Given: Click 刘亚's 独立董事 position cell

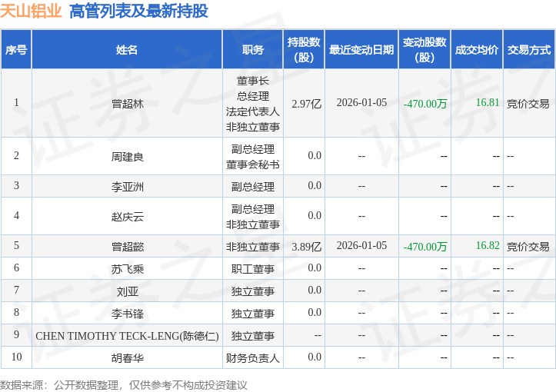Looking at the screenshot, I should tap(253, 291).
